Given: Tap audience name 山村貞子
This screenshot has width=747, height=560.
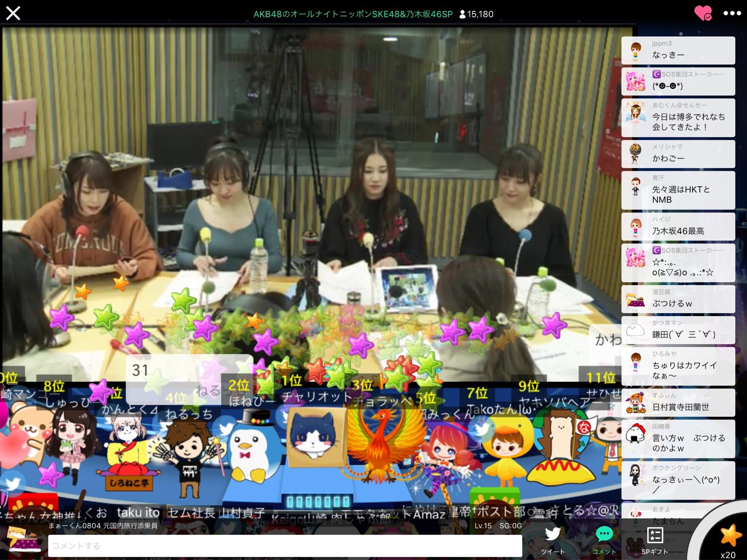Looking at the screenshot, I should 242,513.
